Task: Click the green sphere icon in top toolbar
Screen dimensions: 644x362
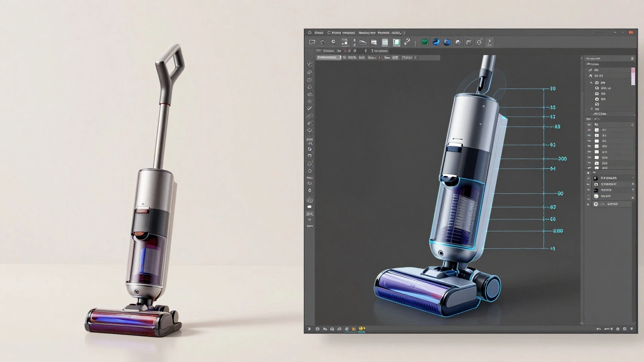Action: [425, 42]
